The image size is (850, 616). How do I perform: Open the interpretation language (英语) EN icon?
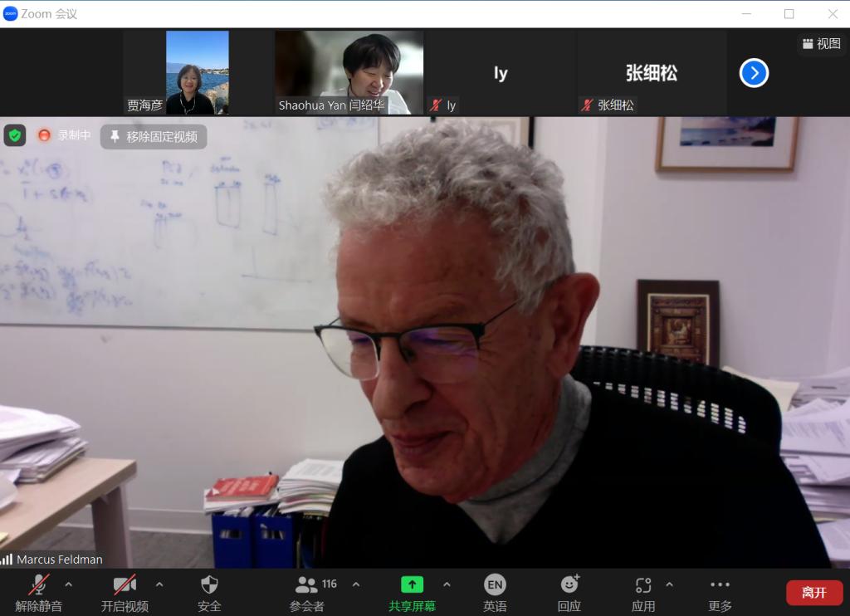point(495,584)
